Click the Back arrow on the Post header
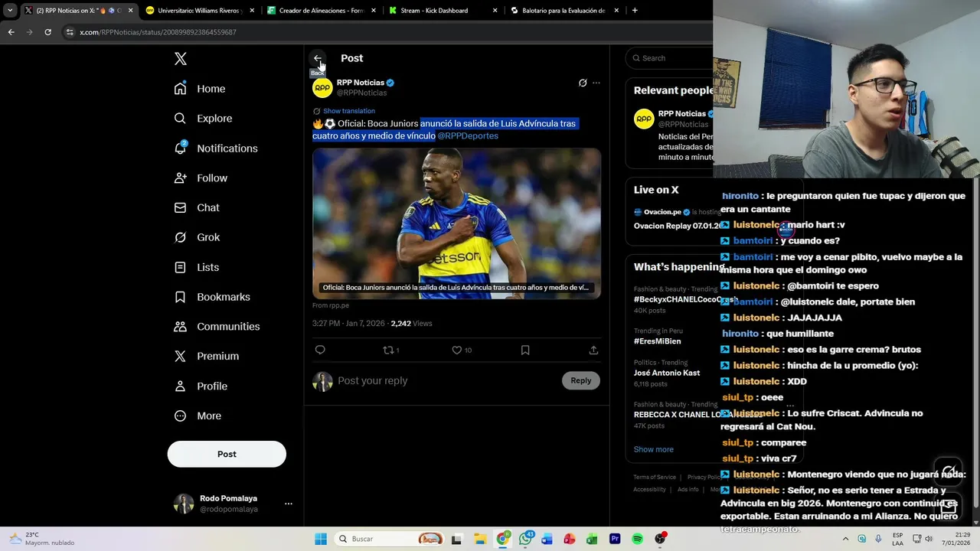The height and width of the screenshot is (551, 980). pyautogui.click(x=317, y=58)
